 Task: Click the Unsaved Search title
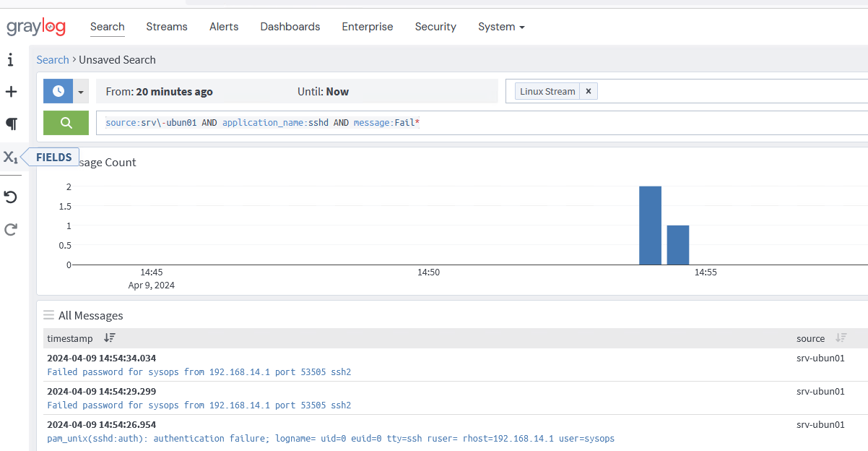117,60
